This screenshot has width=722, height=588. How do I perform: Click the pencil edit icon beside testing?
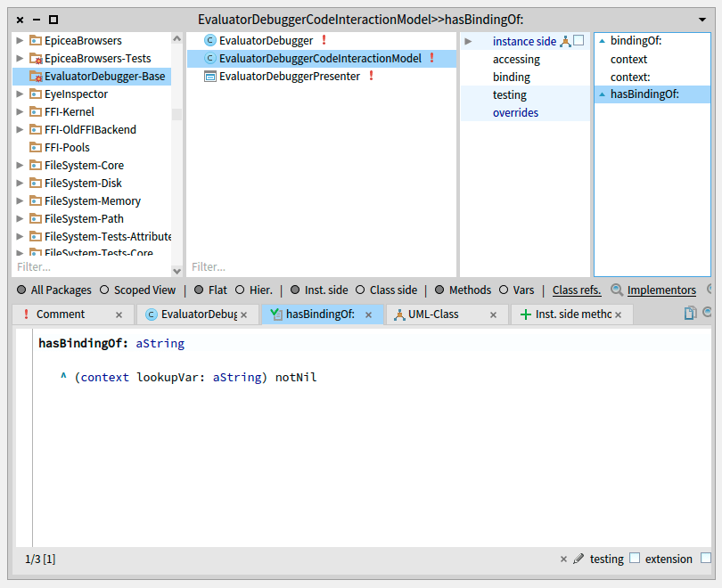(578, 559)
